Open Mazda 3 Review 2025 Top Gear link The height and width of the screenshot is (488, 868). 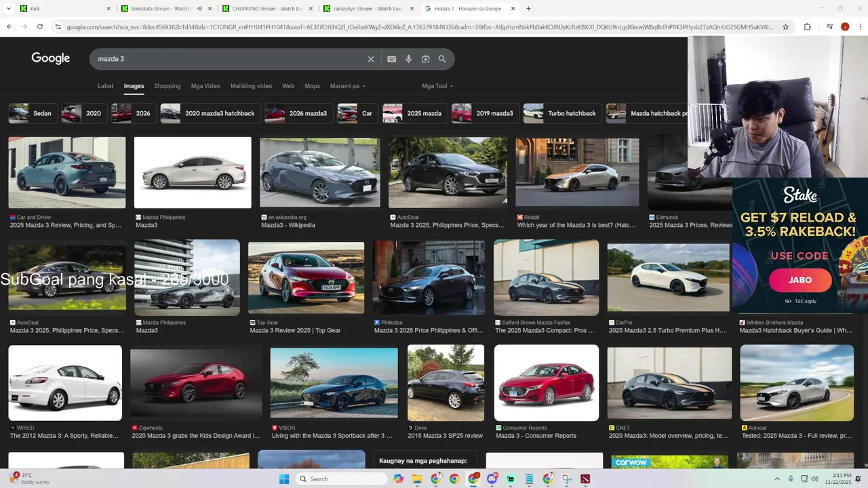(x=295, y=331)
